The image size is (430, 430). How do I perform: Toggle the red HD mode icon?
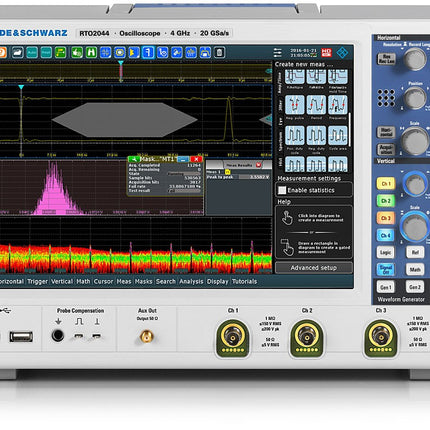(x=326, y=52)
